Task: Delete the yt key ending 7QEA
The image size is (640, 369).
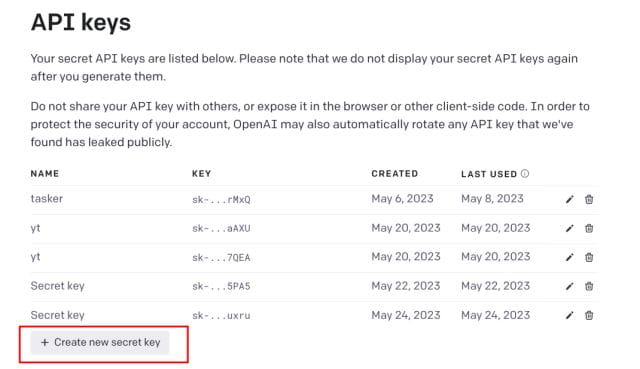Action: 589,257
